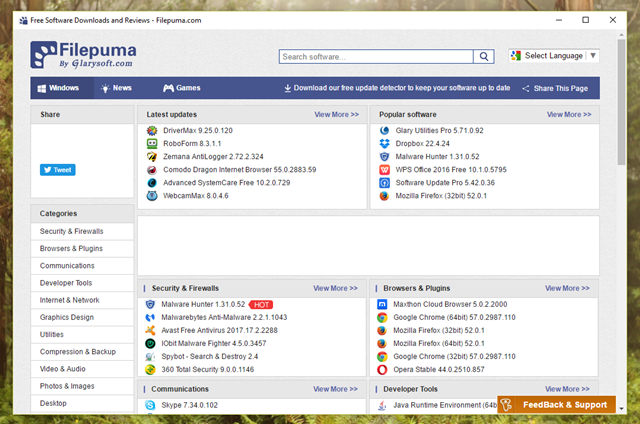Open Compression & Backup category
640x424 pixels.
click(x=82, y=351)
